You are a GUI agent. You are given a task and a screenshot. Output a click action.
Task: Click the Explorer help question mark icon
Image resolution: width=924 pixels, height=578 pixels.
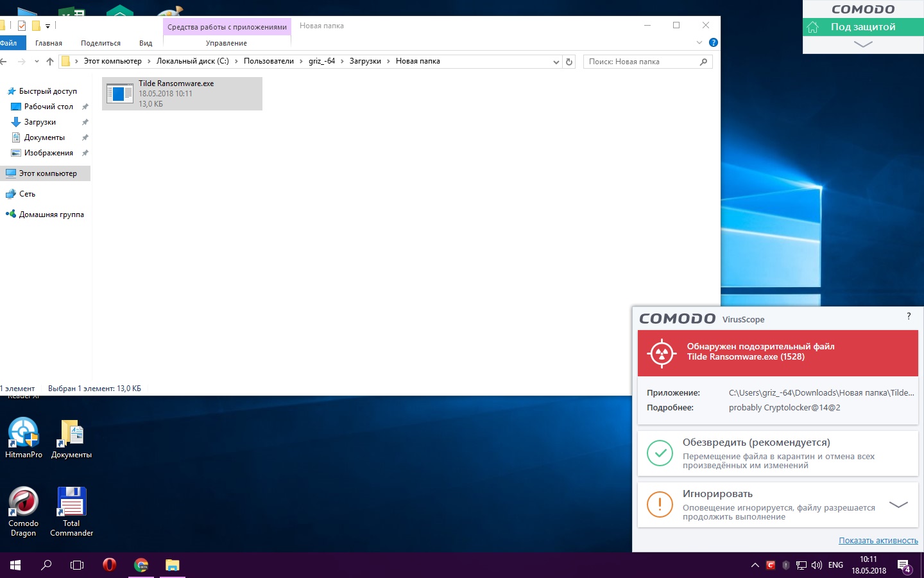click(x=713, y=42)
